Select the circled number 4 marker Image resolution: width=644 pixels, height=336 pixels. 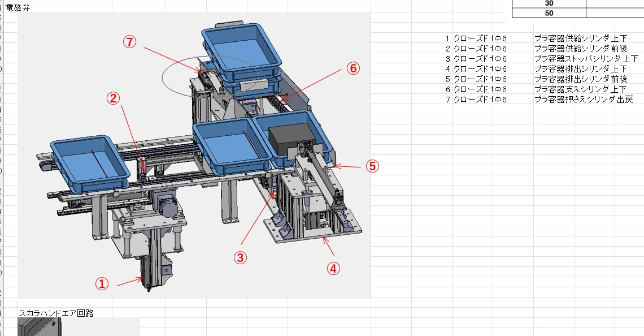(334, 269)
